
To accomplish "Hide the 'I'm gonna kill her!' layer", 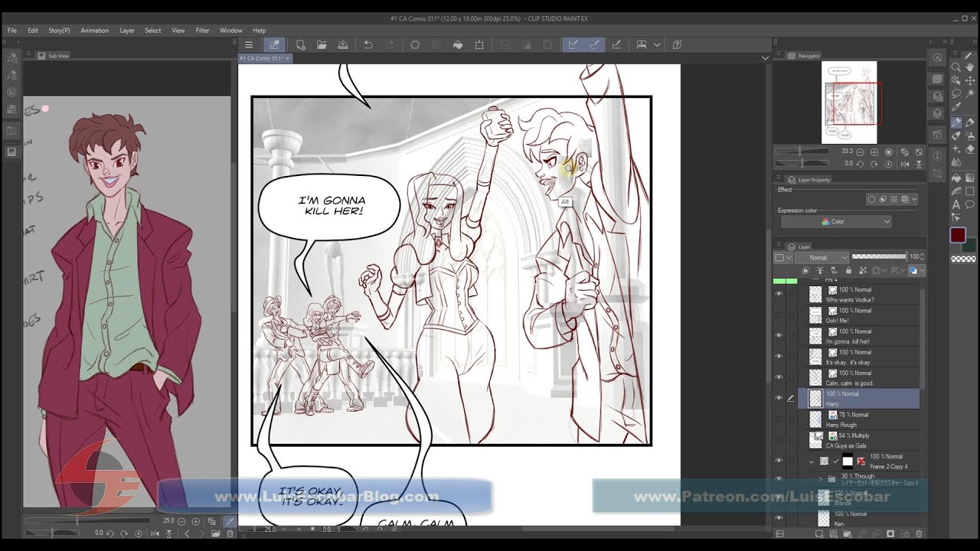I will tap(779, 335).
